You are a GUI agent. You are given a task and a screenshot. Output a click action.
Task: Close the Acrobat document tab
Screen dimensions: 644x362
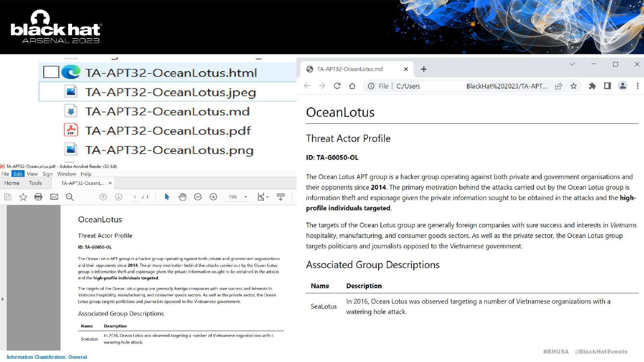click(110, 183)
